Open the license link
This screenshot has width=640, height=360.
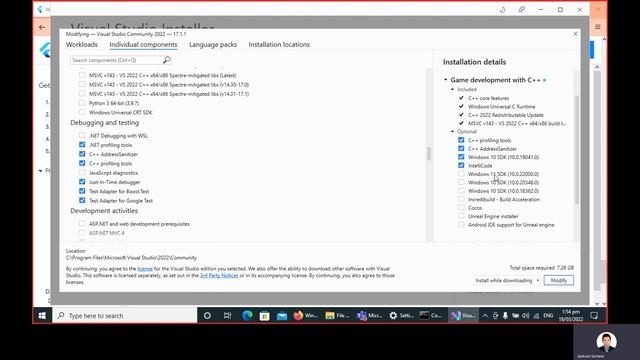click(145, 269)
